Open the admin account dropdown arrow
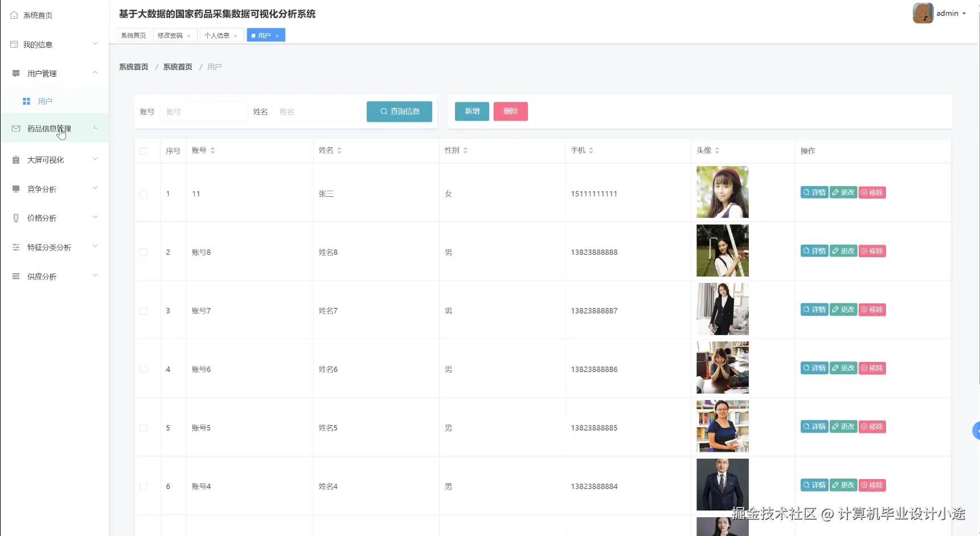Viewport: 980px width, 536px height. coord(964,14)
